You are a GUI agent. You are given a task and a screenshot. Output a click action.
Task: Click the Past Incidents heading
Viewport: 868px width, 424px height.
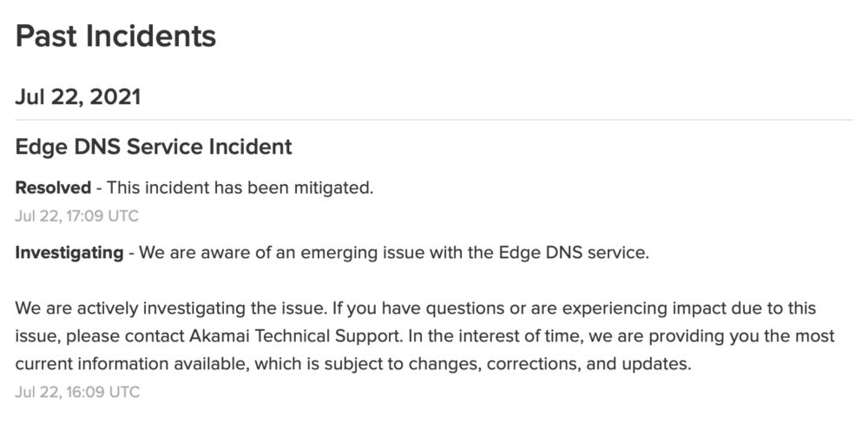[115, 36]
